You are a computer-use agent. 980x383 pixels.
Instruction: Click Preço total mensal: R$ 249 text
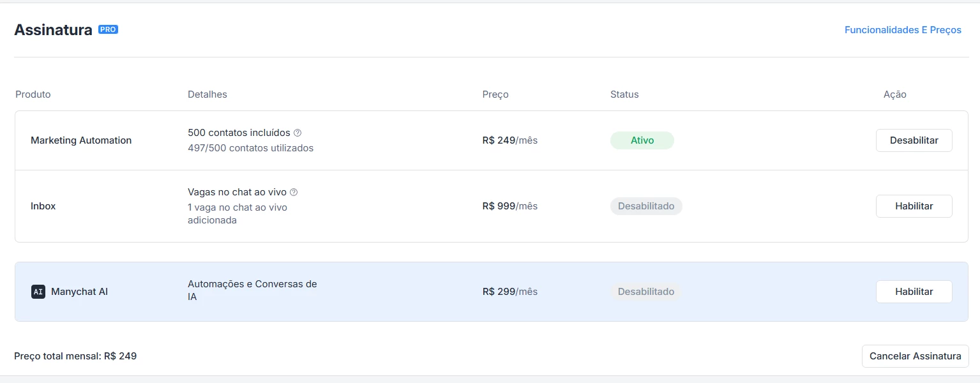tap(75, 356)
